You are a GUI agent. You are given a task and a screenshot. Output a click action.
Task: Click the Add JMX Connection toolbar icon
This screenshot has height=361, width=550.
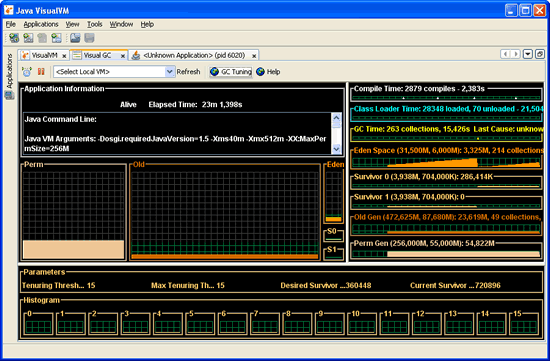[14, 38]
